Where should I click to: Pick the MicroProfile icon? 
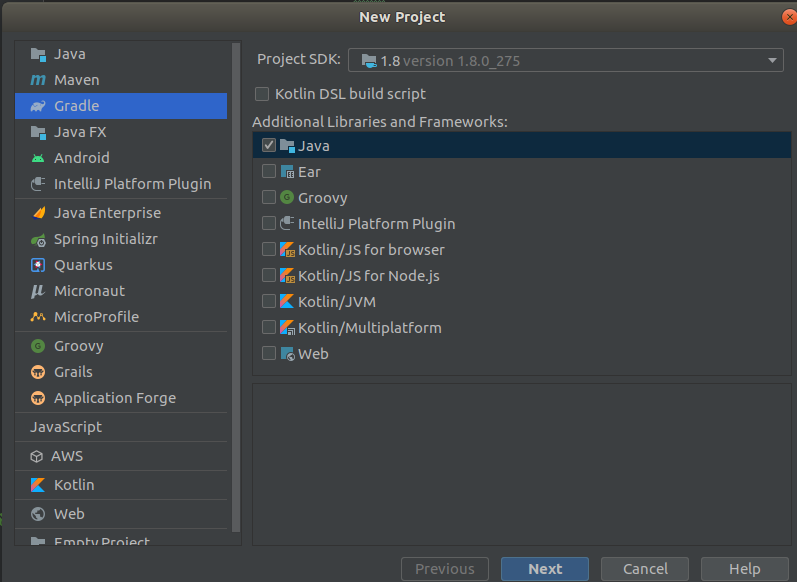[x=38, y=317]
